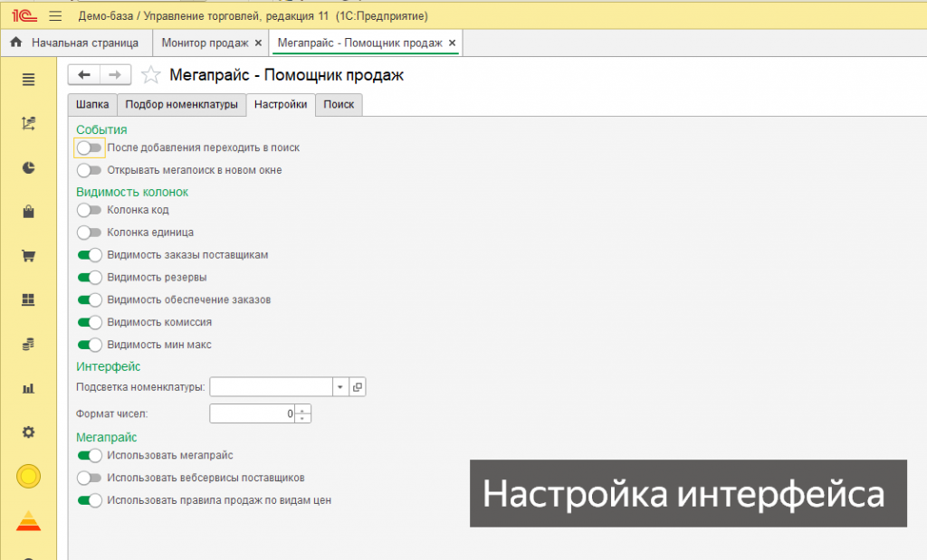Click the Подсветка номенклатуры: label

tap(140, 387)
